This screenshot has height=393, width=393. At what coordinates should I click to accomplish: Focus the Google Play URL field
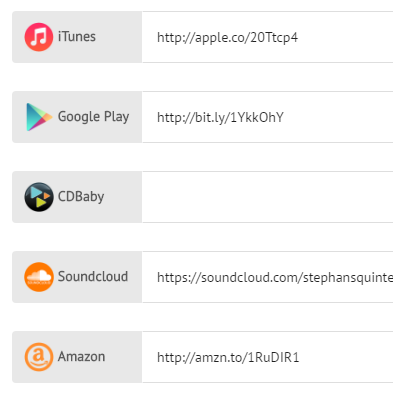coord(267,117)
